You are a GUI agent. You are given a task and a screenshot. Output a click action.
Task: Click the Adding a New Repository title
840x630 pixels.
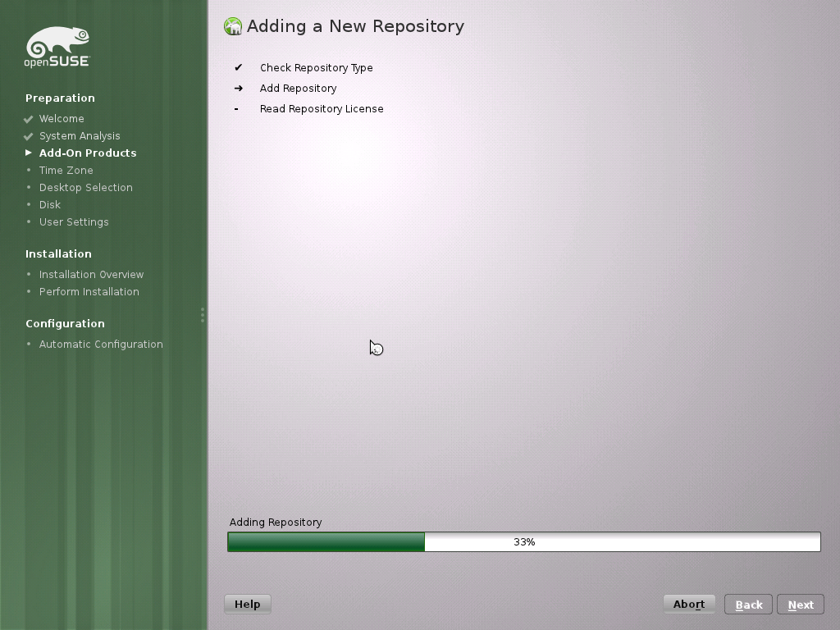[x=355, y=26]
